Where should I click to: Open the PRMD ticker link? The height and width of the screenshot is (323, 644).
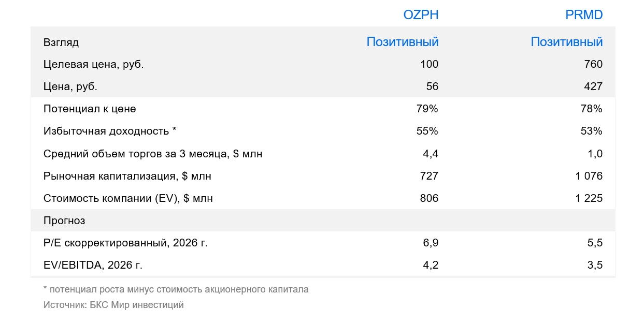click(x=584, y=15)
